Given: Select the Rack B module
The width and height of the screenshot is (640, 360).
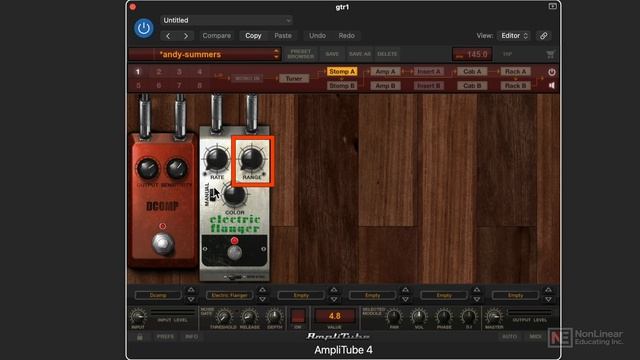Looking at the screenshot, I should [516, 86].
